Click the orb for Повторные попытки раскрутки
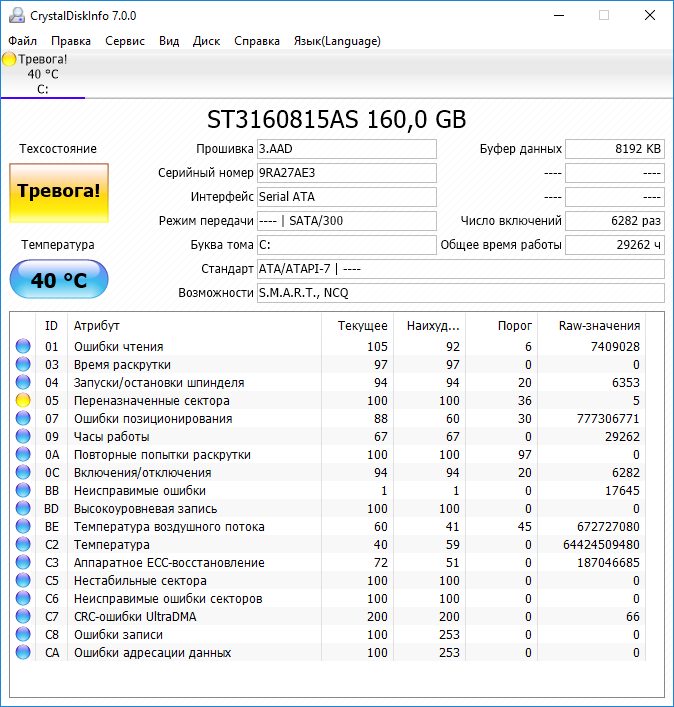 click(23, 454)
